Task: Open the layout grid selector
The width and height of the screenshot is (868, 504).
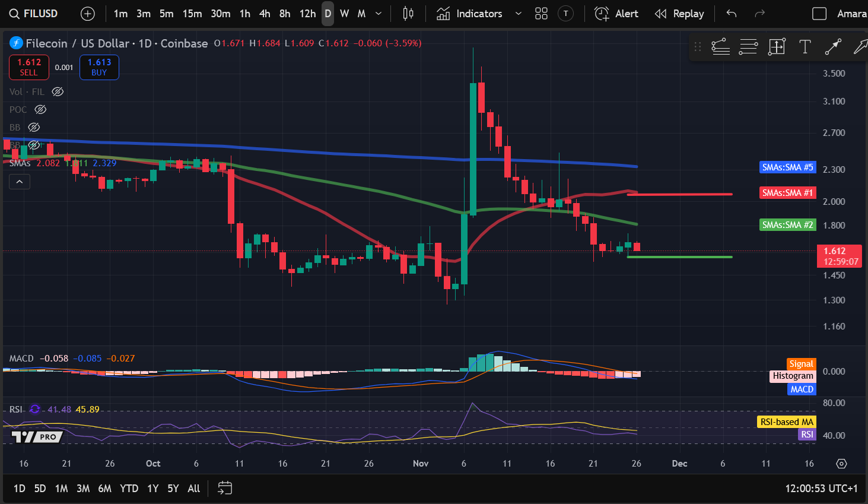Action: pos(540,13)
